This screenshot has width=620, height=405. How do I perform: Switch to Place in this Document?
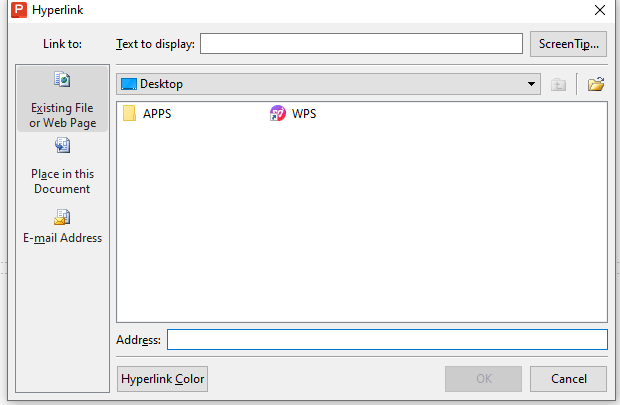click(62, 166)
